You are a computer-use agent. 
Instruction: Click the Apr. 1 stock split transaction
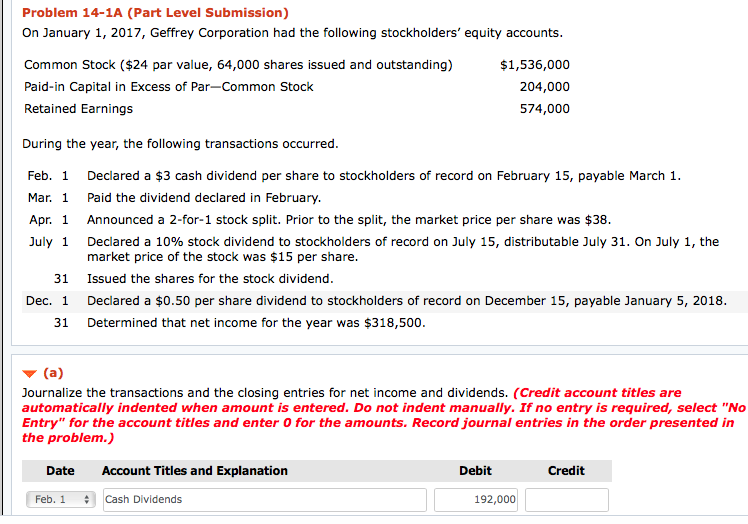[x=348, y=219]
